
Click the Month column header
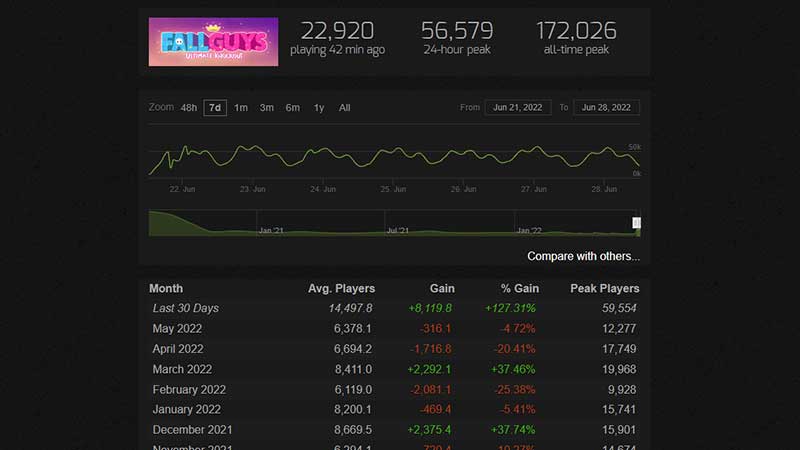coord(166,288)
